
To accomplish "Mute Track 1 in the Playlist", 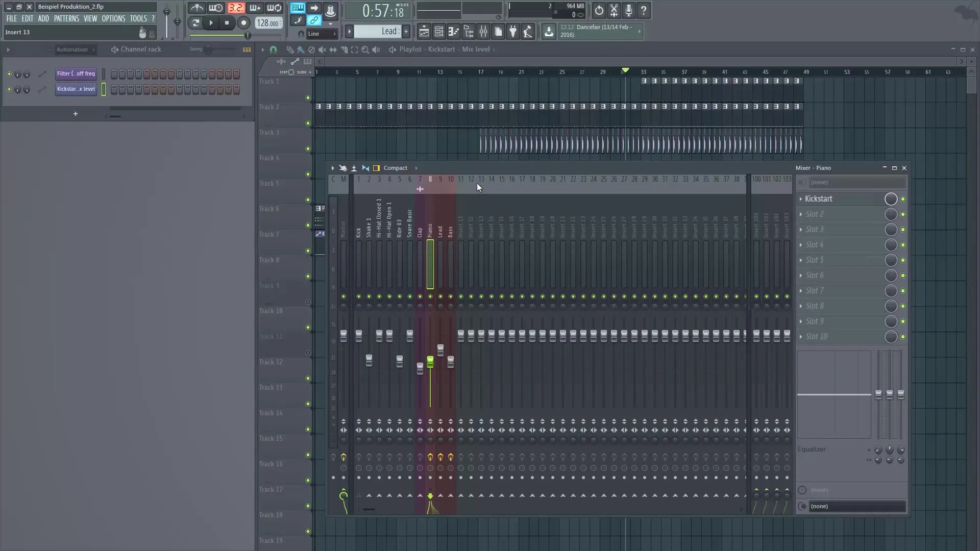I will (x=308, y=97).
